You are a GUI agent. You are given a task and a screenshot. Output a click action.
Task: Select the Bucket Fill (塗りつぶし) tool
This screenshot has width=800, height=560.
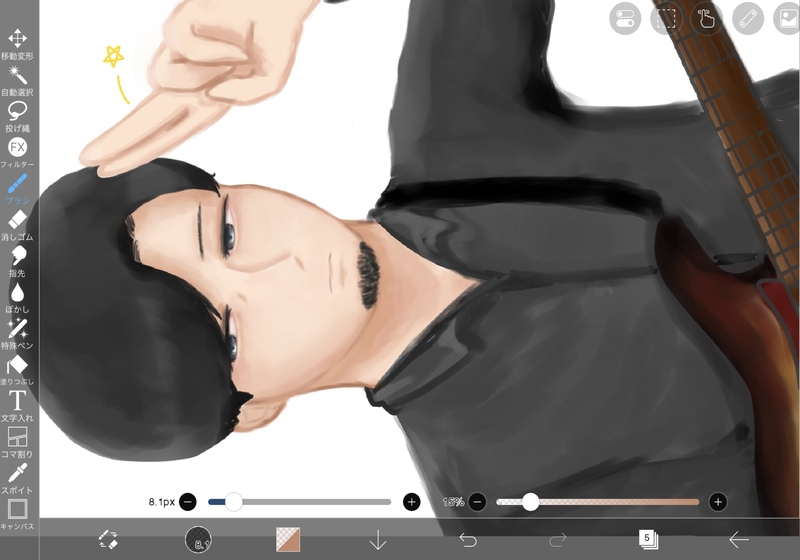click(x=17, y=370)
